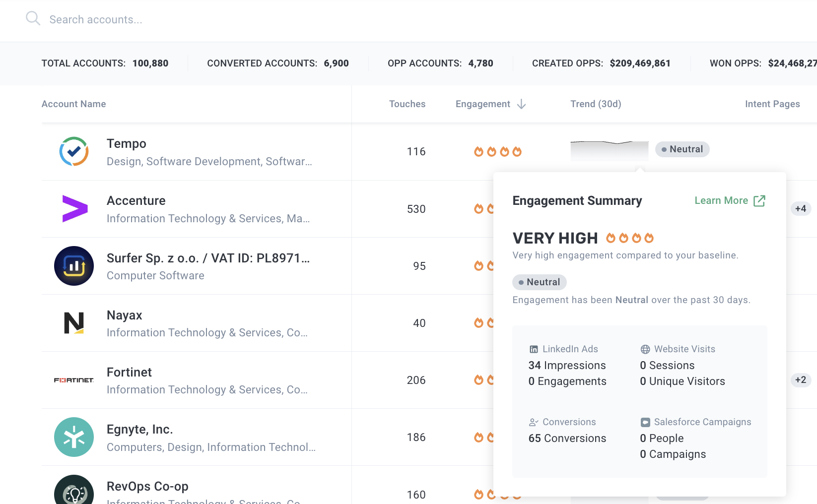The height and width of the screenshot is (504, 817).
Task: Click the Learn More external-link icon
Action: pos(759,201)
